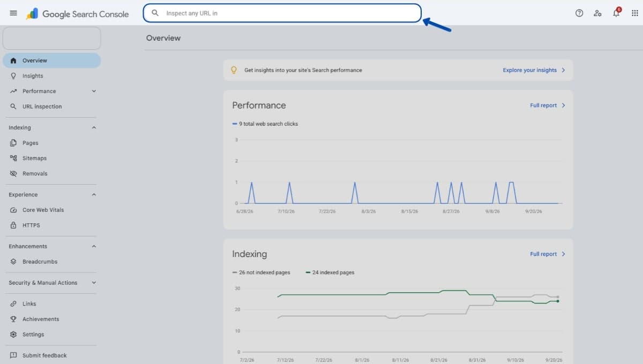Open the hamburger main menu
The width and height of the screenshot is (643, 364).
(13, 13)
